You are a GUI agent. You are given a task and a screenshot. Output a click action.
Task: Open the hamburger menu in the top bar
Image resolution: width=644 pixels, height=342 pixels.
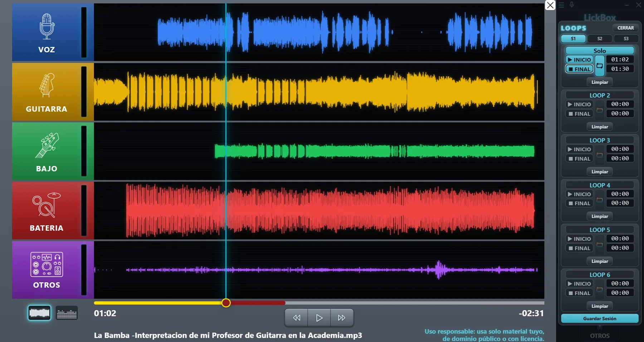click(x=561, y=5)
